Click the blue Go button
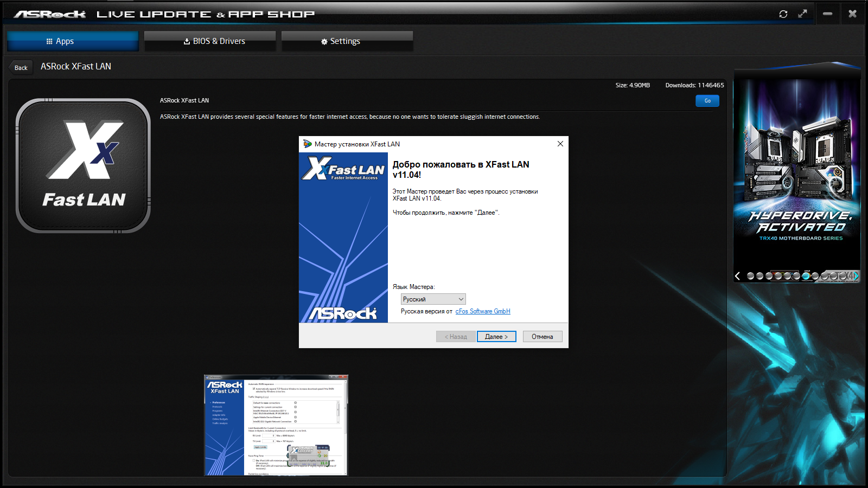This screenshot has width=868, height=488. click(x=707, y=101)
